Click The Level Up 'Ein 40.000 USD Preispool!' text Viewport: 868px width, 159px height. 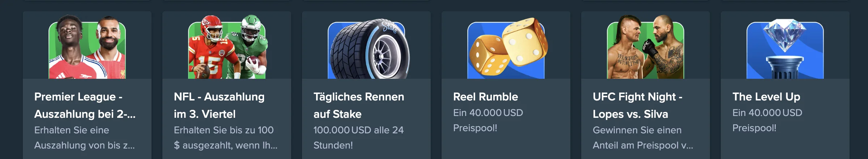[767, 120]
